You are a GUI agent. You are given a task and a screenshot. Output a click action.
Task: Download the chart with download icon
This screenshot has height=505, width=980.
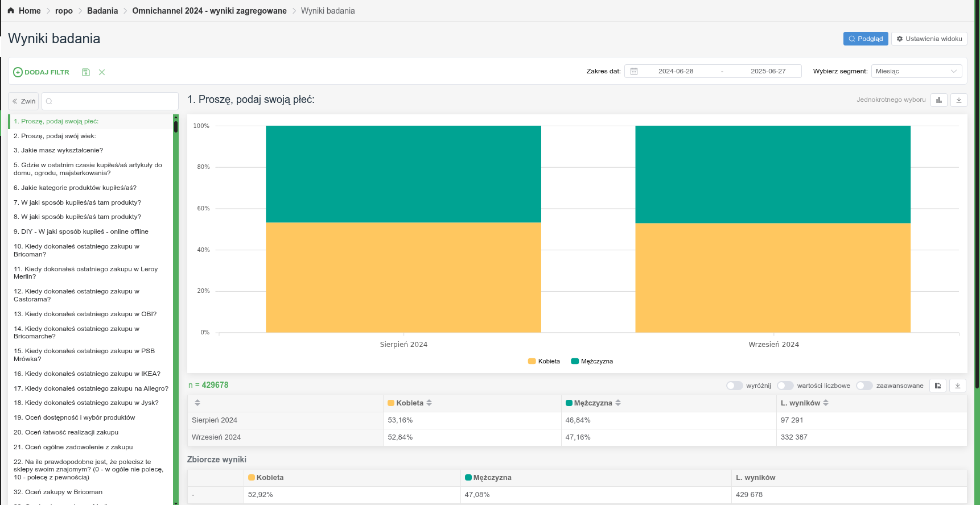[x=958, y=100]
